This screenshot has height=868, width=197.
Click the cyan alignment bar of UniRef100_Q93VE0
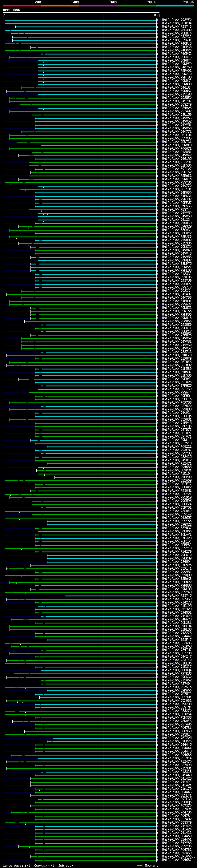click(82, 20)
